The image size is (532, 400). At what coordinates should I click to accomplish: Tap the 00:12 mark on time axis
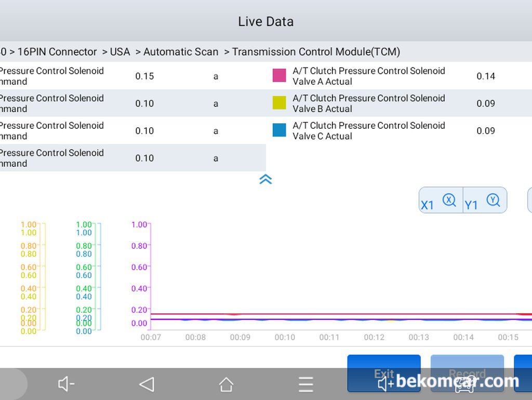point(374,337)
